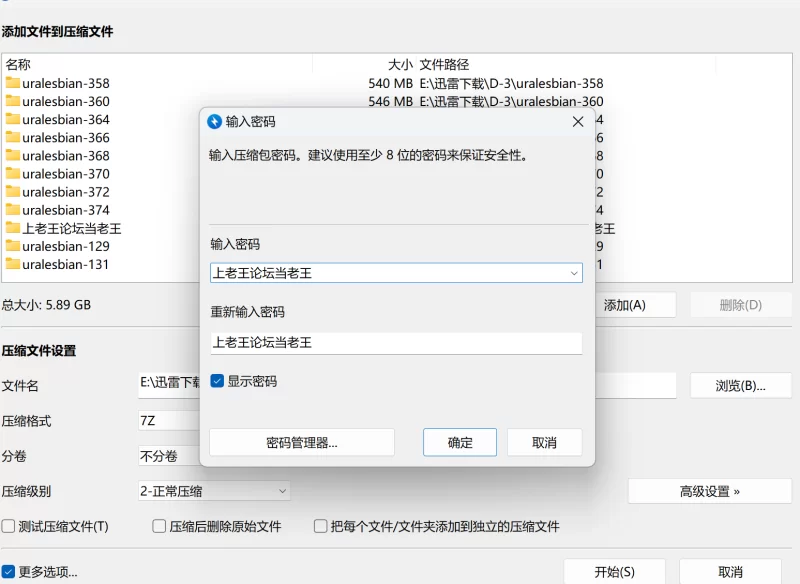
Task: Click the 重新输入密码 text field
Action: point(395,342)
